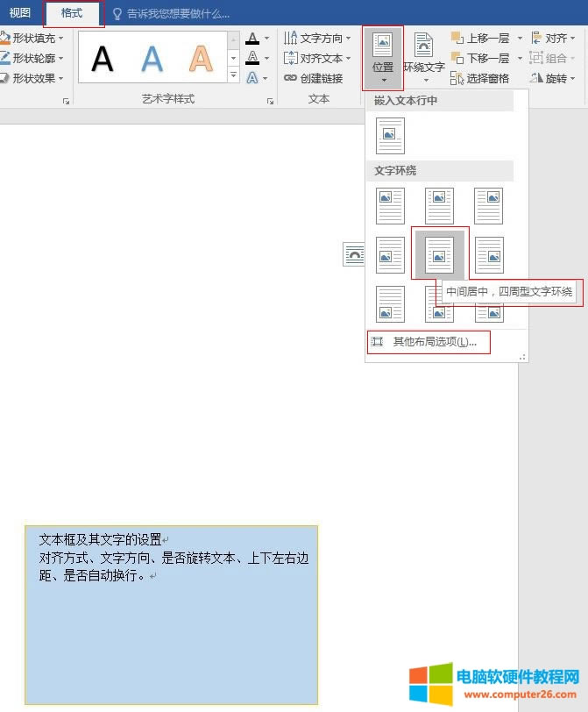Click the 告诉我您想要做什么 search box
The height and width of the screenshot is (712, 588).
point(172,14)
